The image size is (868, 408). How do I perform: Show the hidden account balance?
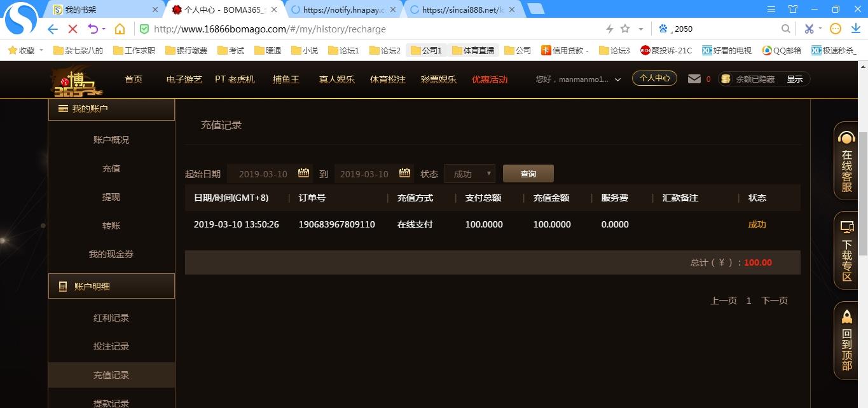tap(794, 79)
